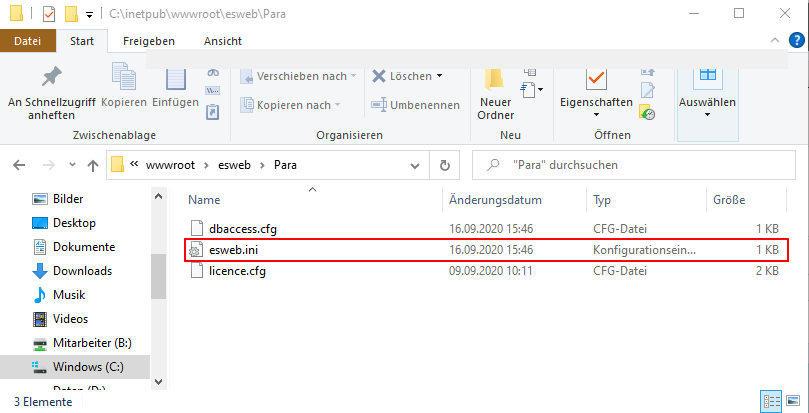Click esweb in the address breadcrumb
Screen dimensions: 809x413
(x=235, y=165)
